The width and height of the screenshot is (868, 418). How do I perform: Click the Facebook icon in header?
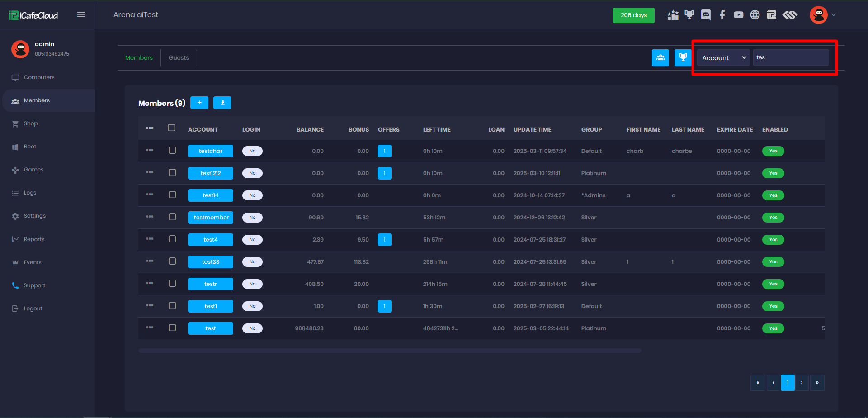click(722, 15)
